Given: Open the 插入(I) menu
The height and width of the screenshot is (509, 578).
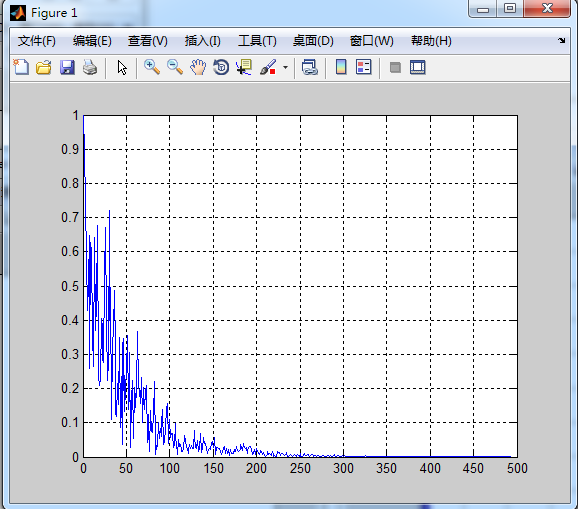Looking at the screenshot, I should tap(203, 41).
